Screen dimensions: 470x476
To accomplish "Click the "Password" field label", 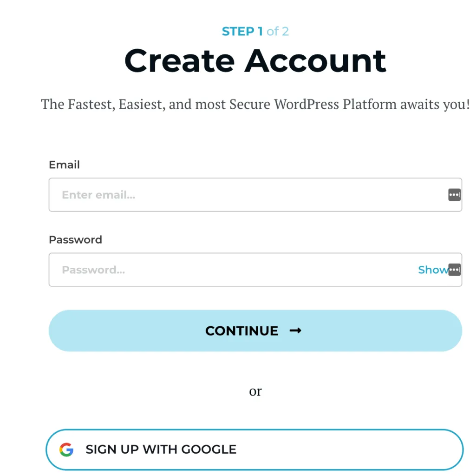I will 75,240.
